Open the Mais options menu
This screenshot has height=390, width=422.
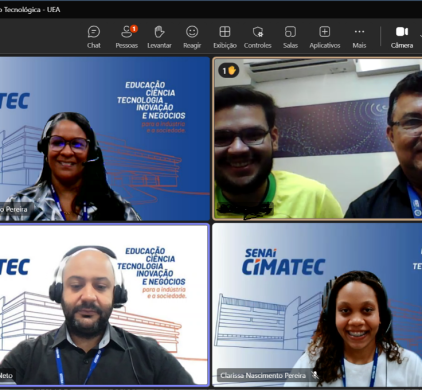coord(359,37)
